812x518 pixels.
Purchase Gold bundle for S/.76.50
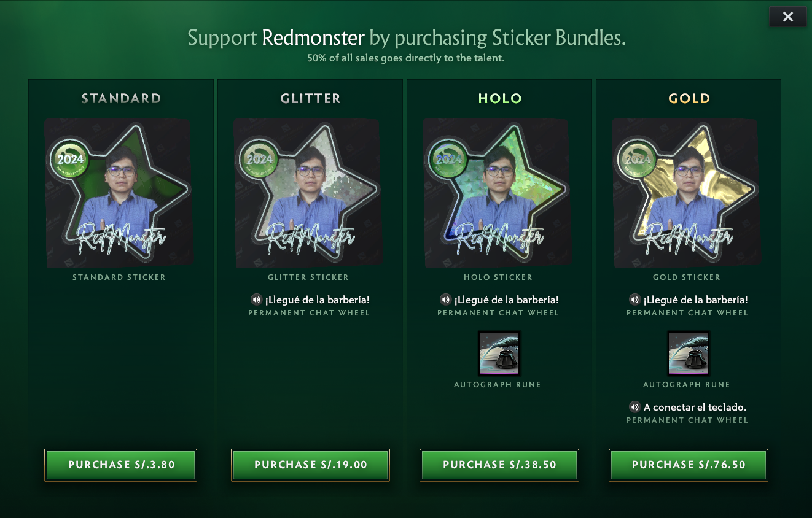point(689,465)
